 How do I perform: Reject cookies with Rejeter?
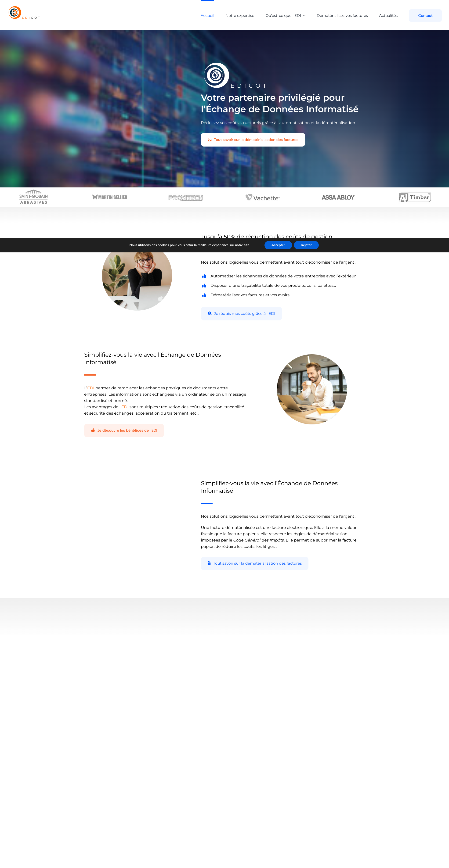306,245
